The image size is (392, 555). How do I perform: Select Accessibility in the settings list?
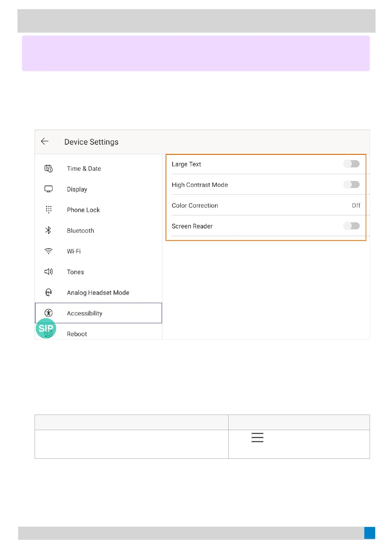[85, 313]
